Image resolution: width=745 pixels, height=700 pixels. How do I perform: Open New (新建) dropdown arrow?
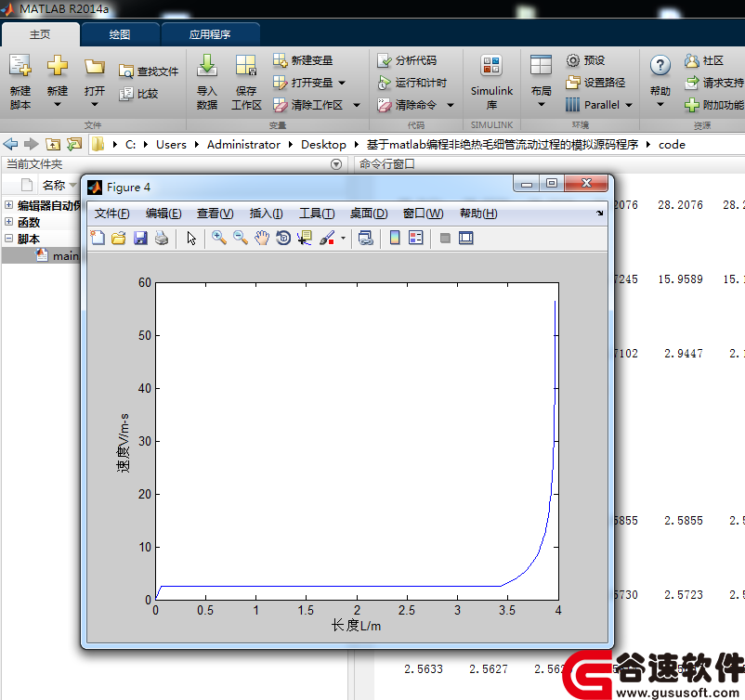click(x=57, y=104)
